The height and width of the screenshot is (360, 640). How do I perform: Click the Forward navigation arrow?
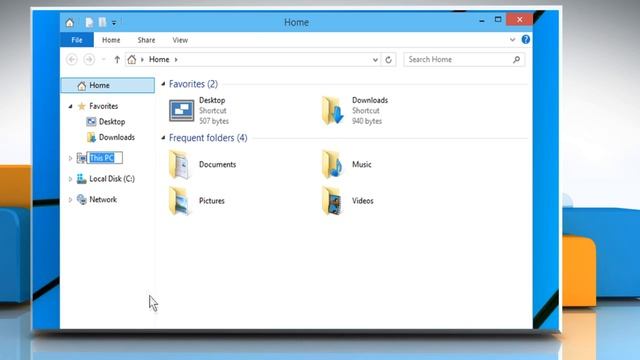coord(89,60)
